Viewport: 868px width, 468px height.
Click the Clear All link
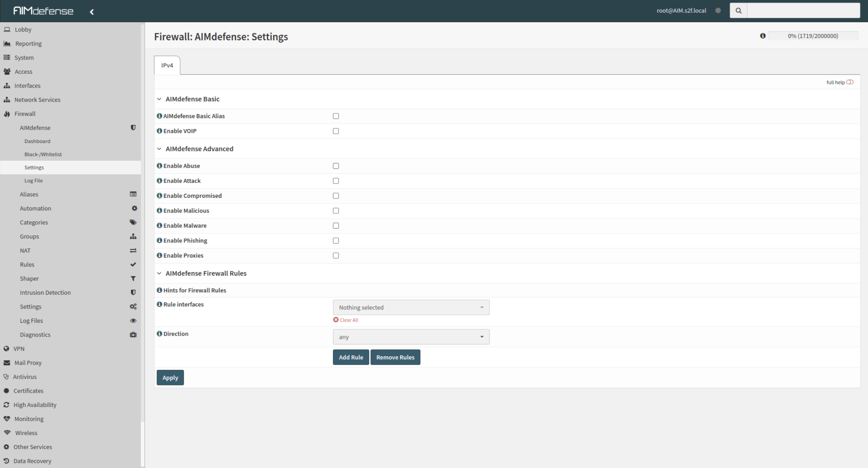[x=346, y=320]
